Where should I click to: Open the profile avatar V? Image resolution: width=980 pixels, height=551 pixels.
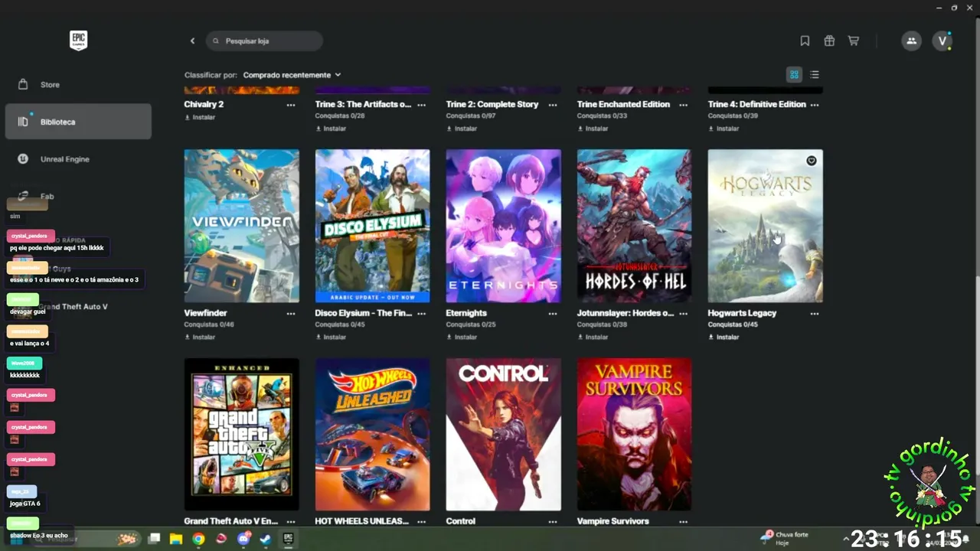pos(942,41)
